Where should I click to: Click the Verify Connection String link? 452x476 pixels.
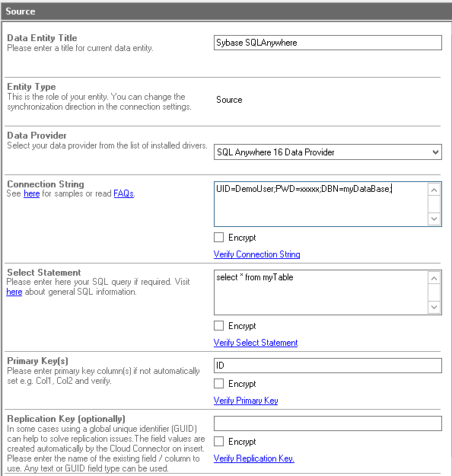[x=256, y=254]
